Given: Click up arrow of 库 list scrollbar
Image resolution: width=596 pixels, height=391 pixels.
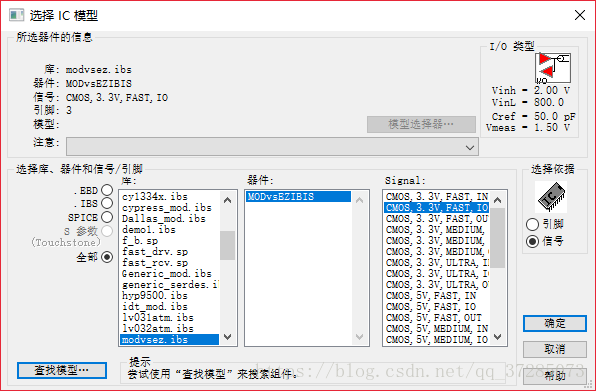Looking at the screenshot, I should pos(227,200).
